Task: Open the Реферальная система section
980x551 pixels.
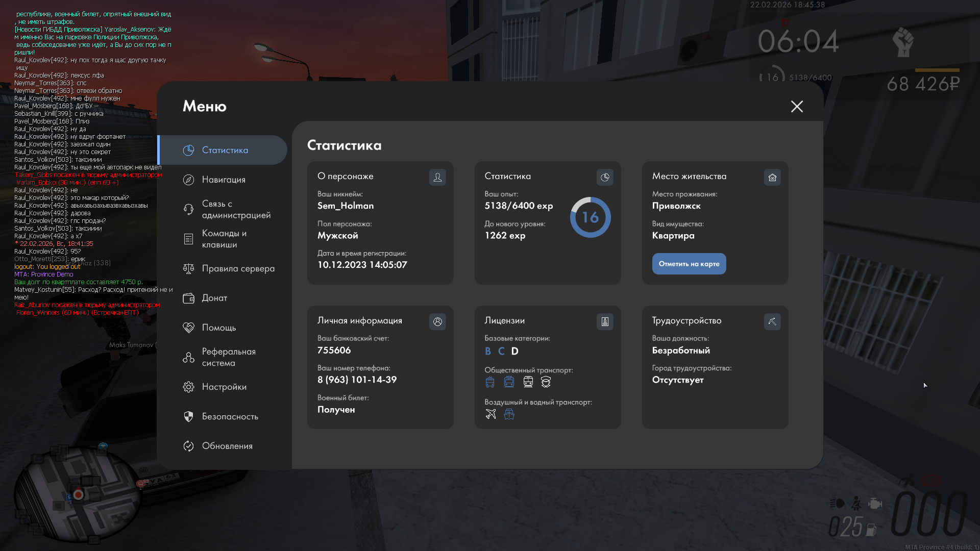Action: 228,357
